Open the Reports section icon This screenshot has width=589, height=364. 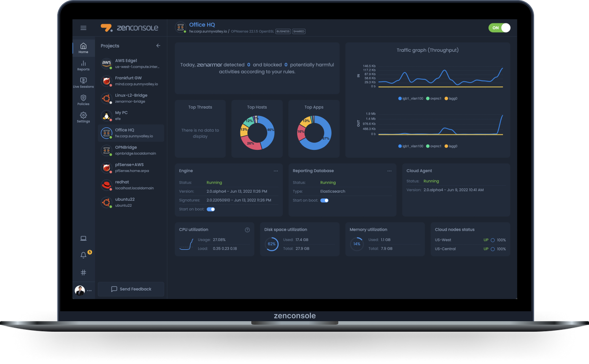[x=83, y=65]
